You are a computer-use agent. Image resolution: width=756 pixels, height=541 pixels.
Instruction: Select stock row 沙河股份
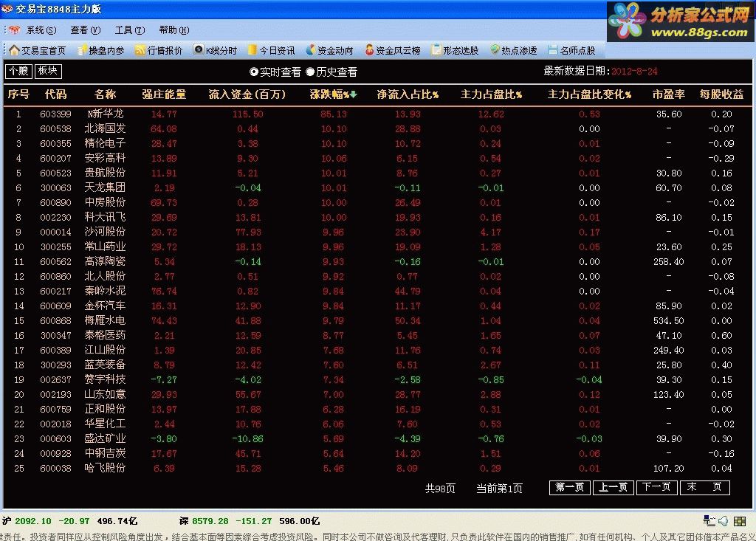pos(377,232)
